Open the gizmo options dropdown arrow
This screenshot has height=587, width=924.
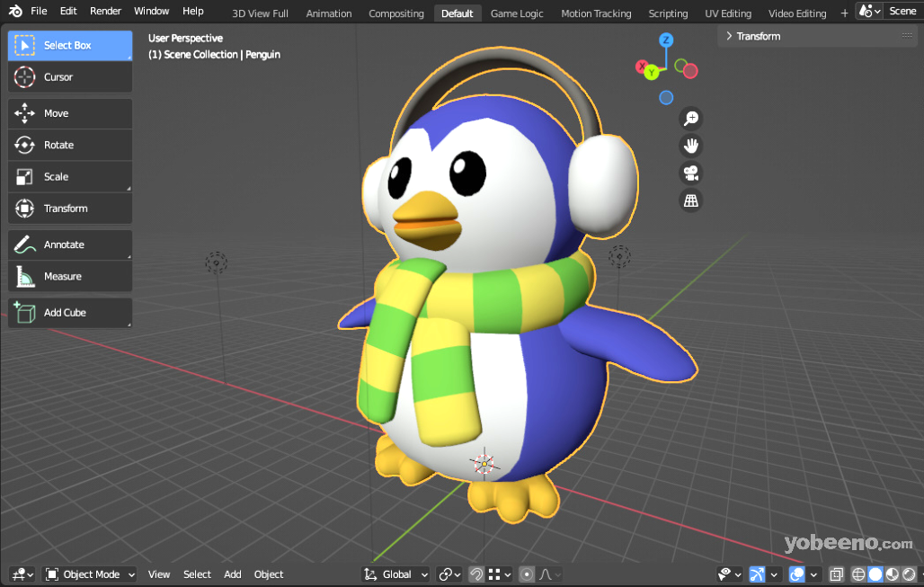pos(774,574)
